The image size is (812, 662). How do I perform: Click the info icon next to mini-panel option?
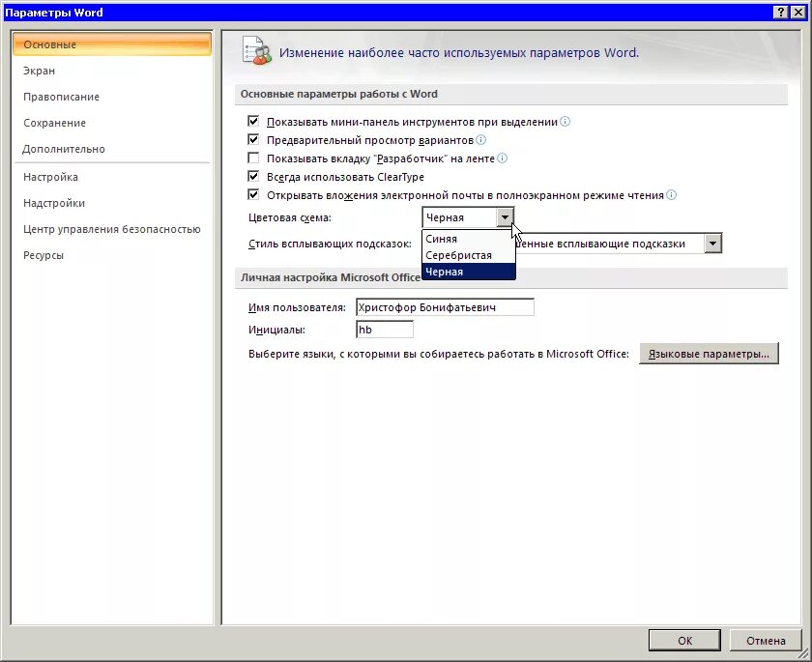[x=565, y=122]
